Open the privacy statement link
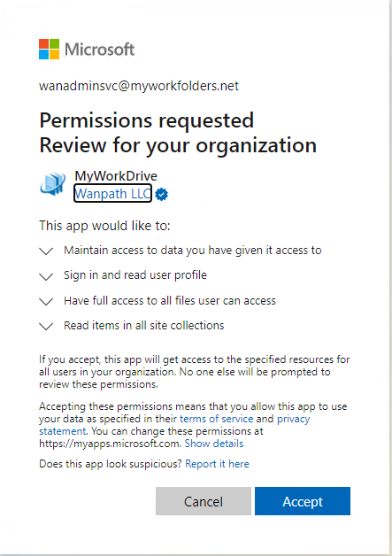 pyautogui.click(x=174, y=425)
